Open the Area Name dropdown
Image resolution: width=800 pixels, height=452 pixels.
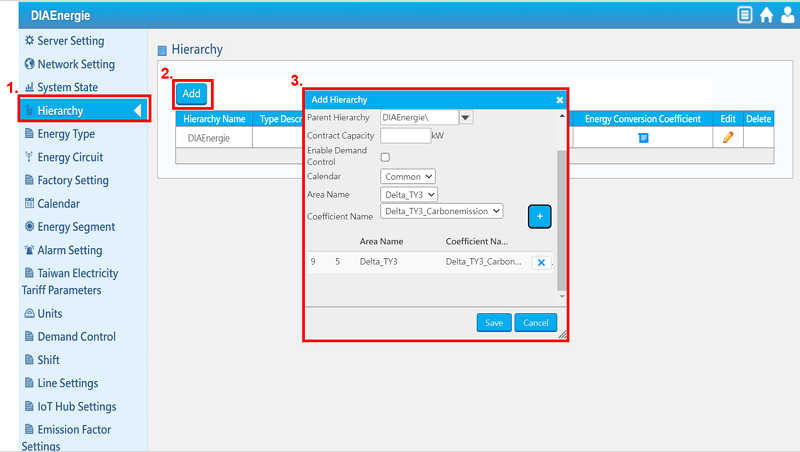[x=409, y=194]
